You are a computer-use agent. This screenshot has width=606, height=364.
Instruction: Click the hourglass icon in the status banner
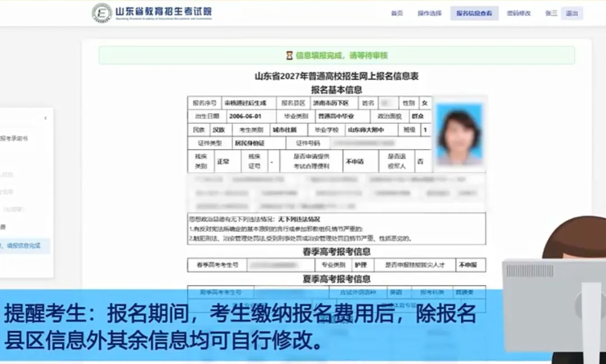pyautogui.click(x=289, y=56)
